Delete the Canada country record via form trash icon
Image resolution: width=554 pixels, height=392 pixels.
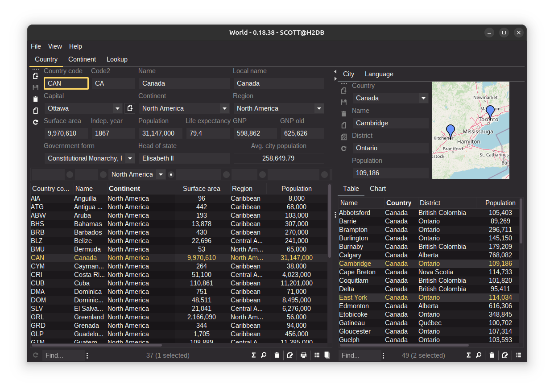click(36, 99)
